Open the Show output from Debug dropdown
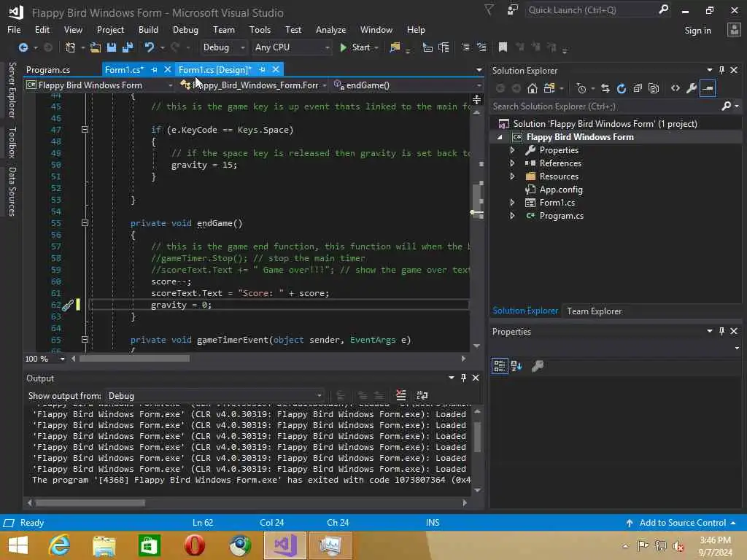Viewport: 747px width, 560px height. 215,396
